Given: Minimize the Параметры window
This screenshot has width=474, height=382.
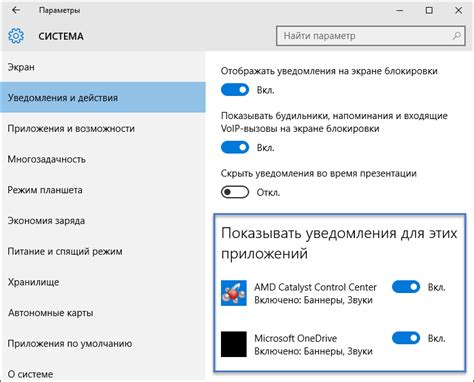Looking at the screenshot, I should pyautogui.click(x=400, y=11).
